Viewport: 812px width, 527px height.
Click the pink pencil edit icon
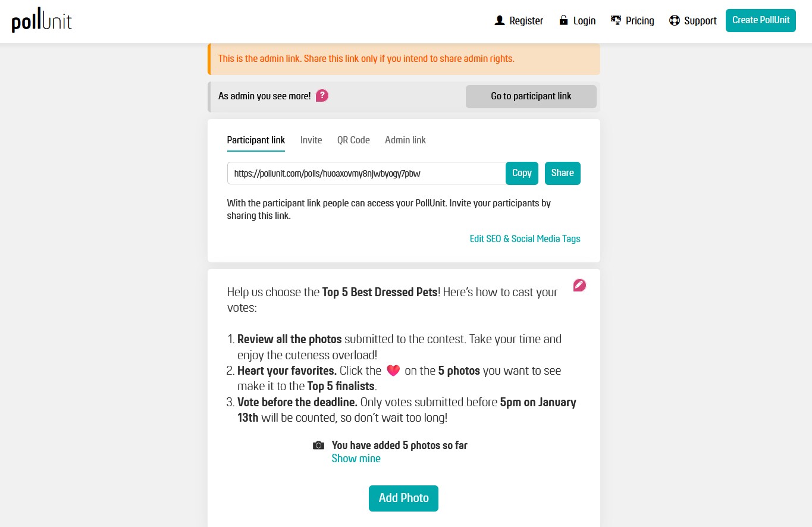pos(579,286)
